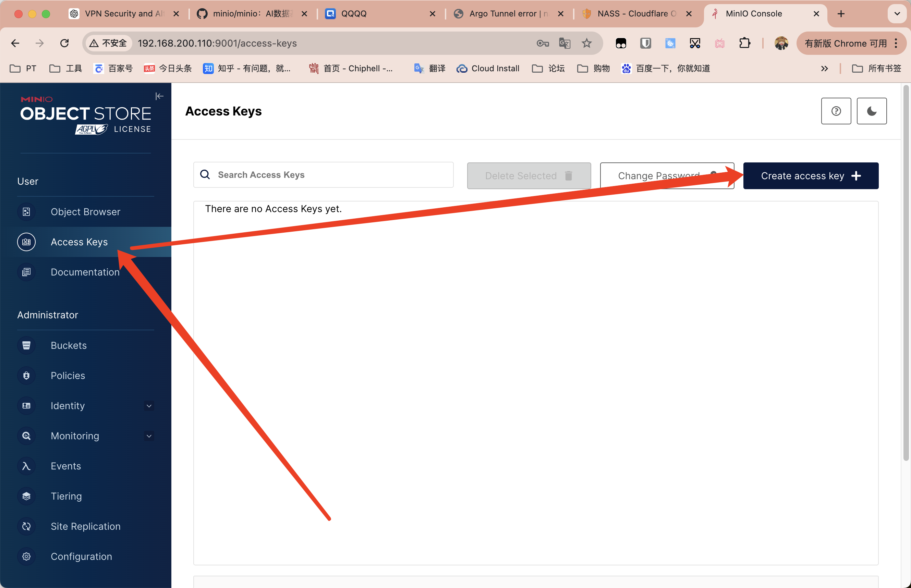Toggle dark mode using moon icon

click(873, 111)
